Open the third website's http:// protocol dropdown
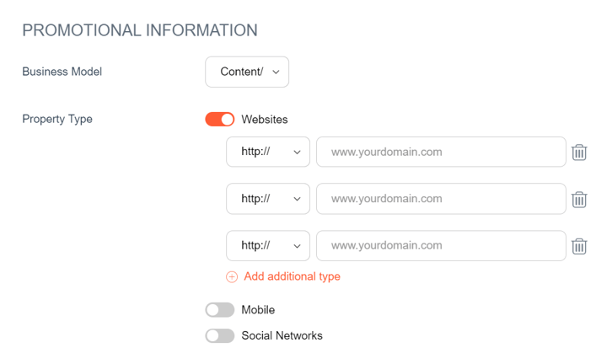 268,246
